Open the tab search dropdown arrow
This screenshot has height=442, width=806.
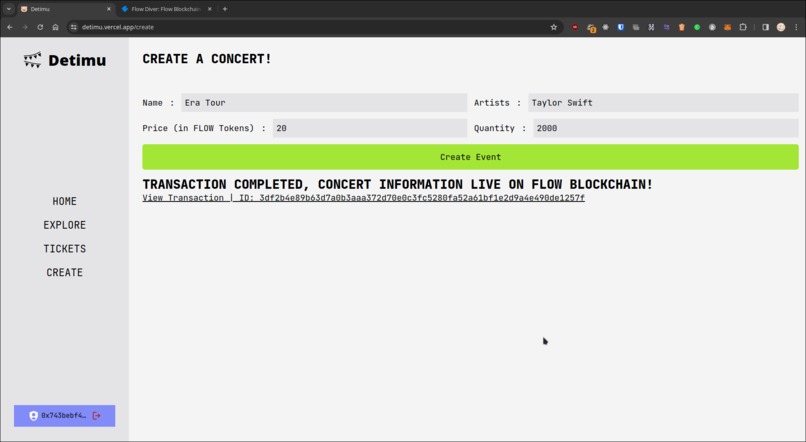(x=8, y=9)
